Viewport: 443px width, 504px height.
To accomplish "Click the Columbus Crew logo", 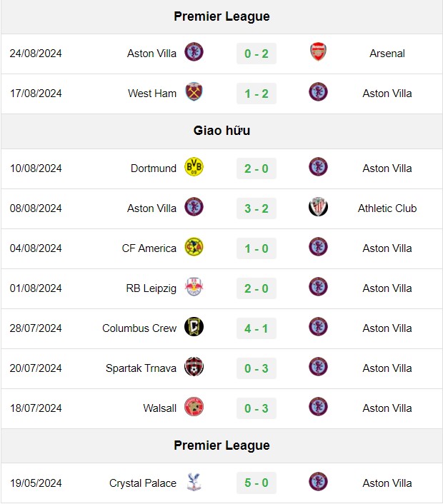I will point(194,326).
